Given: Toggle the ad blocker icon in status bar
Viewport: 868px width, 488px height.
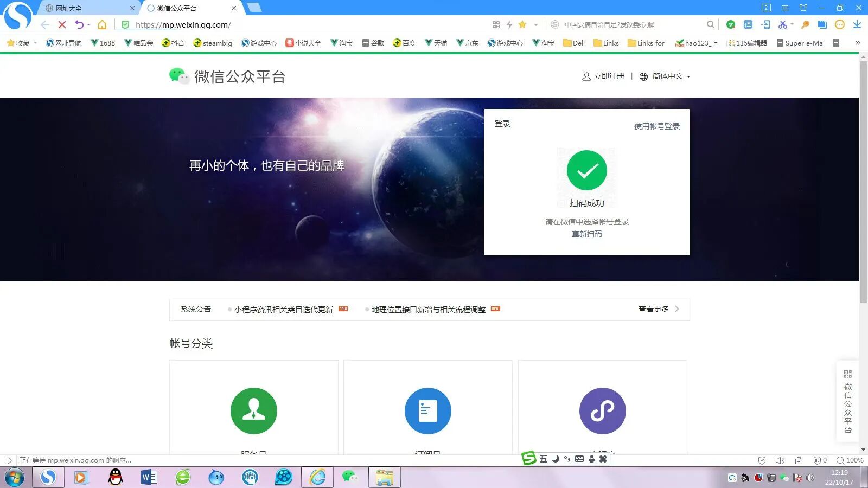Looking at the screenshot, I should tap(820, 460).
